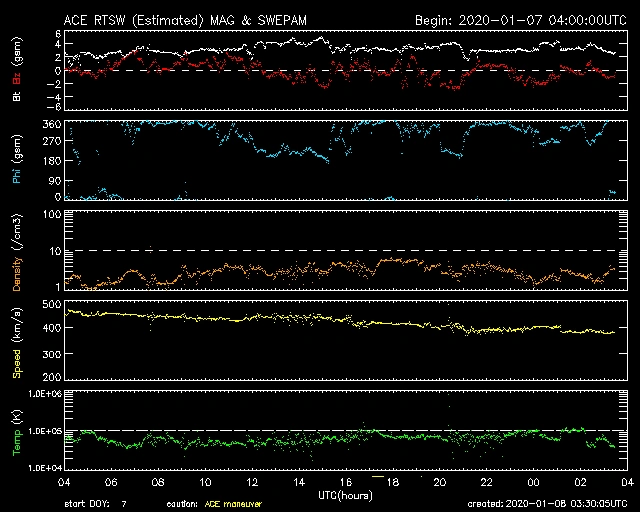Click the yellow maneuver marker above time axis
The image size is (640, 512).
[377, 477]
